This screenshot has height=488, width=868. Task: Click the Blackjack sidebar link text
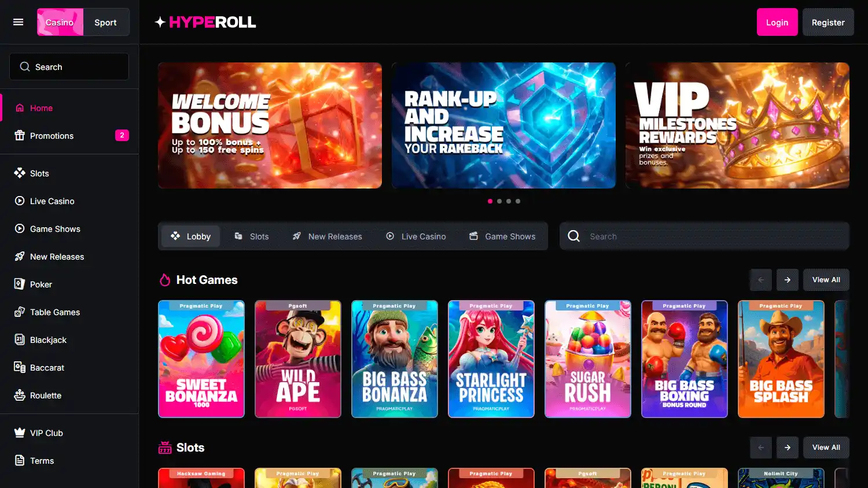click(48, 340)
